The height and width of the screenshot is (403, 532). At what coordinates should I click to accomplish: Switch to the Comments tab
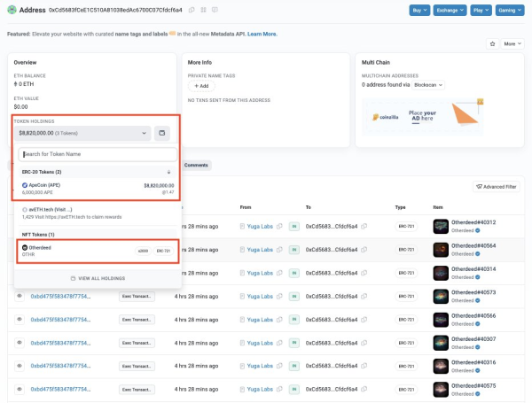point(196,165)
